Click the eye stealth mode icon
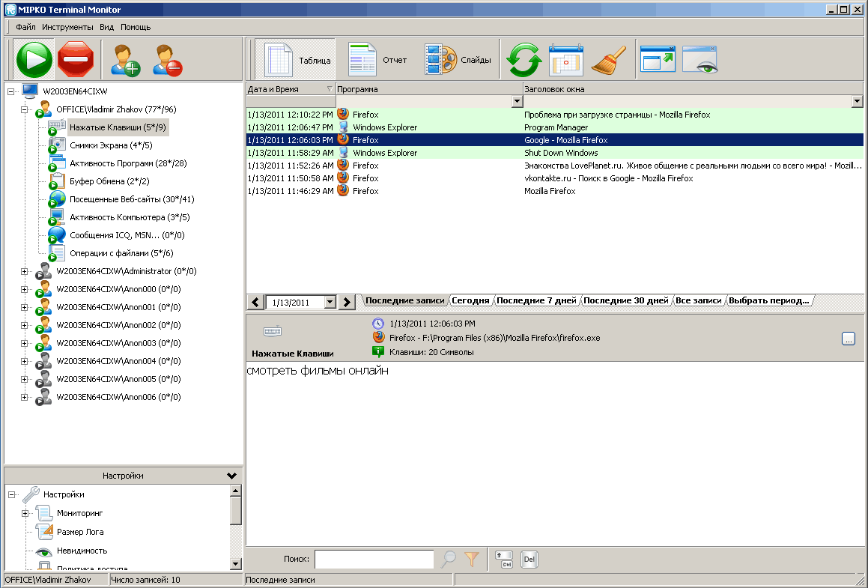Viewport: 868px width, 588px height. [700, 60]
